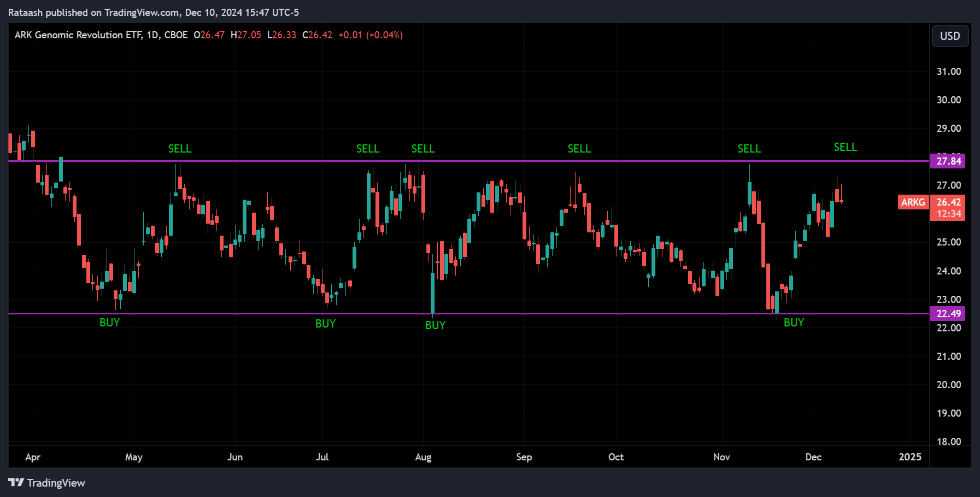Click the change value +0.01 (+0.04%)
980x497 pixels.
[x=371, y=35]
